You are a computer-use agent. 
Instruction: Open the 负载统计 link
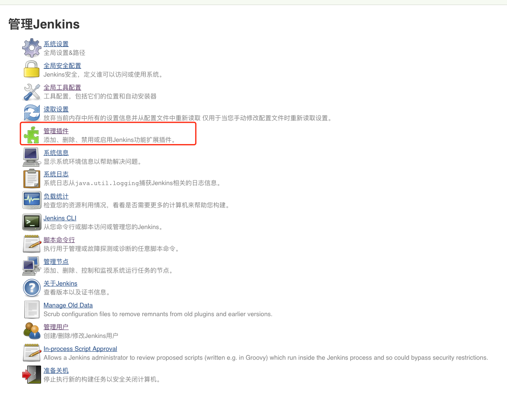point(56,196)
